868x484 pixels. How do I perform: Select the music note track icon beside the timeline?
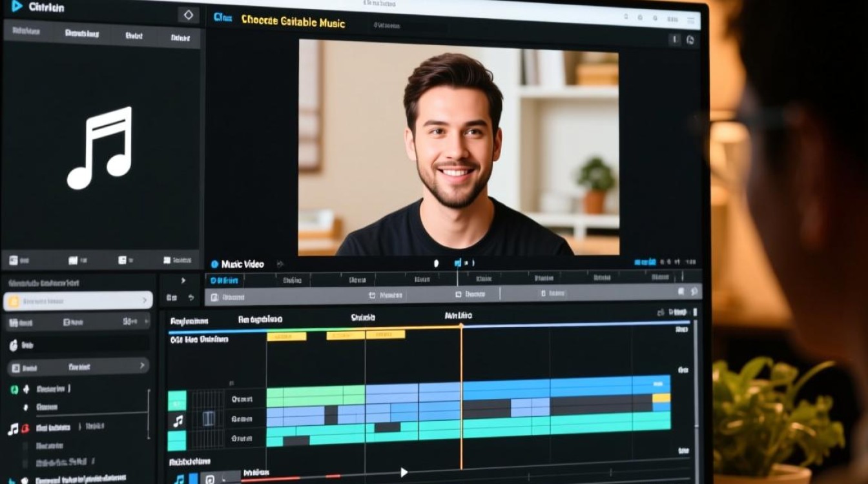(x=178, y=421)
